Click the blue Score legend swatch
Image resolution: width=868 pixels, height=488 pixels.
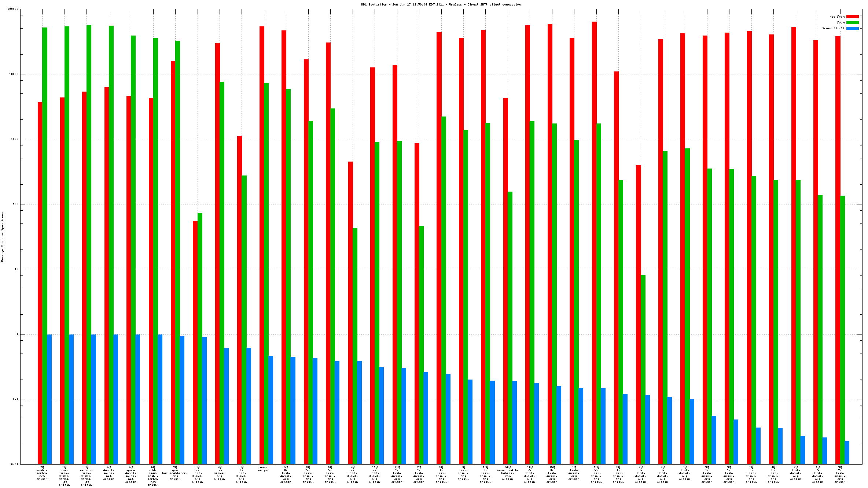coord(852,28)
